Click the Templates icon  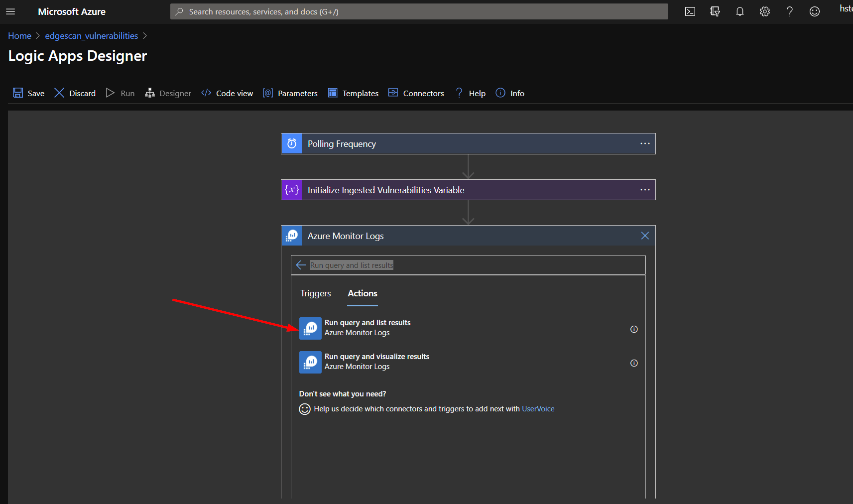click(x=333, y=93)
